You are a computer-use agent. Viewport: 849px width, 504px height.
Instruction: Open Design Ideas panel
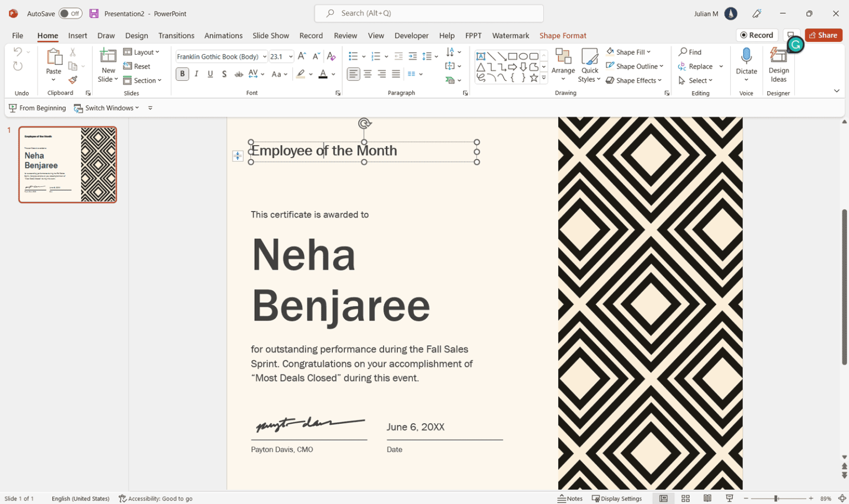[x=778, y=65]
